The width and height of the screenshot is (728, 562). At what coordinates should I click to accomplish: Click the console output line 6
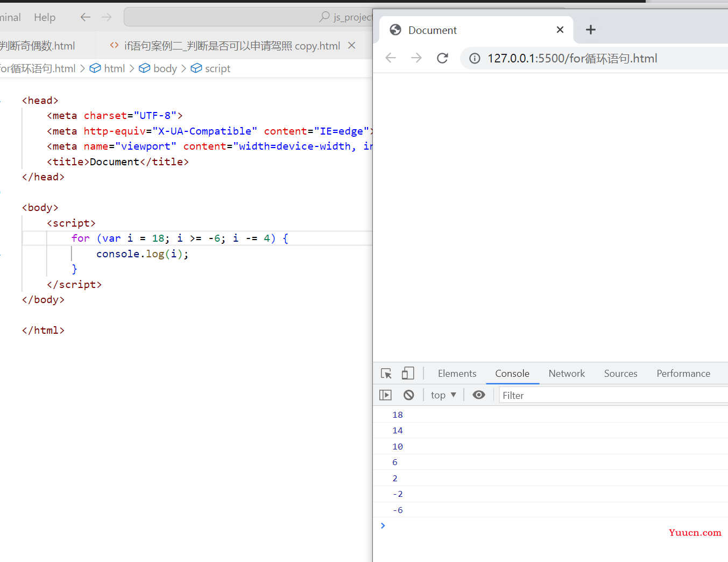point(550,462)
